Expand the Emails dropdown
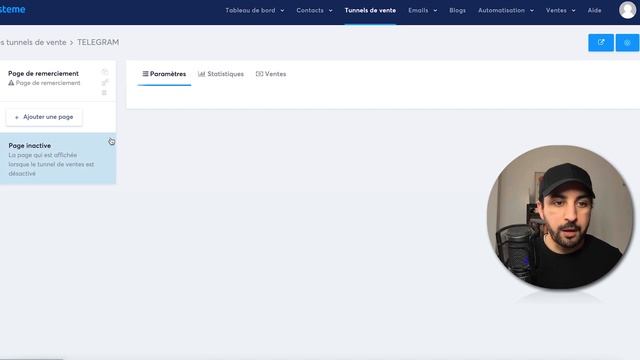This screenshot has height=360, width=640. tap(422, 11)
